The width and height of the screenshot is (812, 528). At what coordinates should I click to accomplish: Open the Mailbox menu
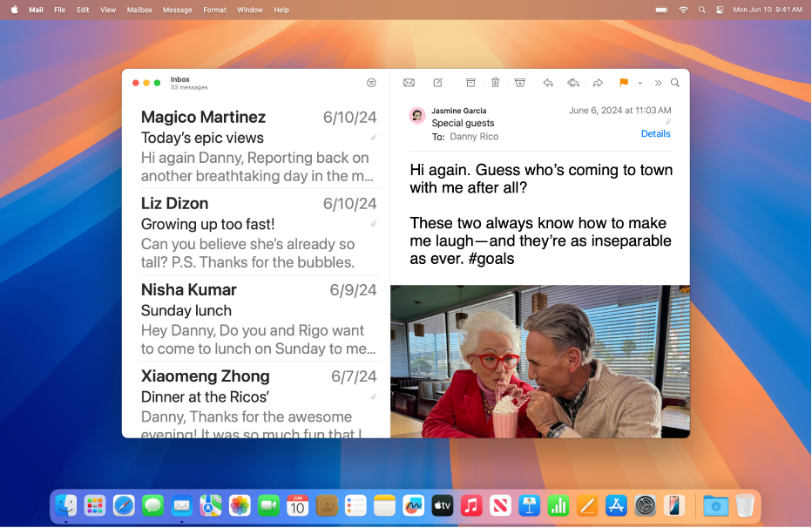(139, 10)
